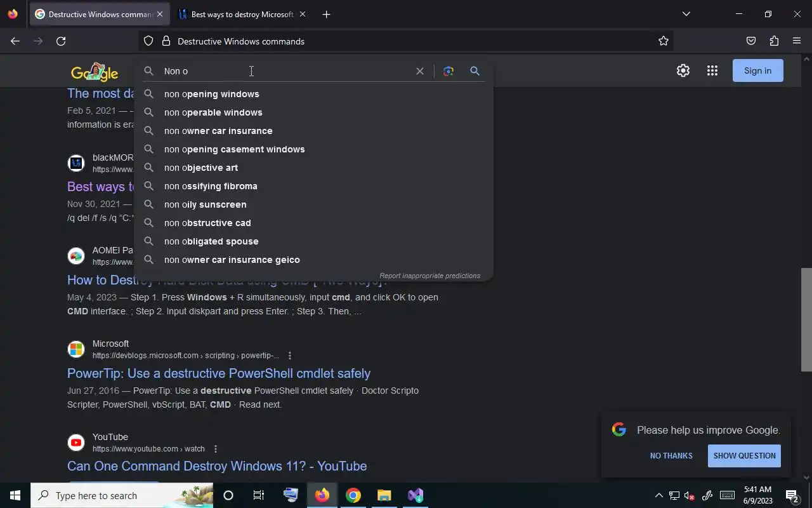
Task: Open a new browser tab
Action: tap(326, 14)
